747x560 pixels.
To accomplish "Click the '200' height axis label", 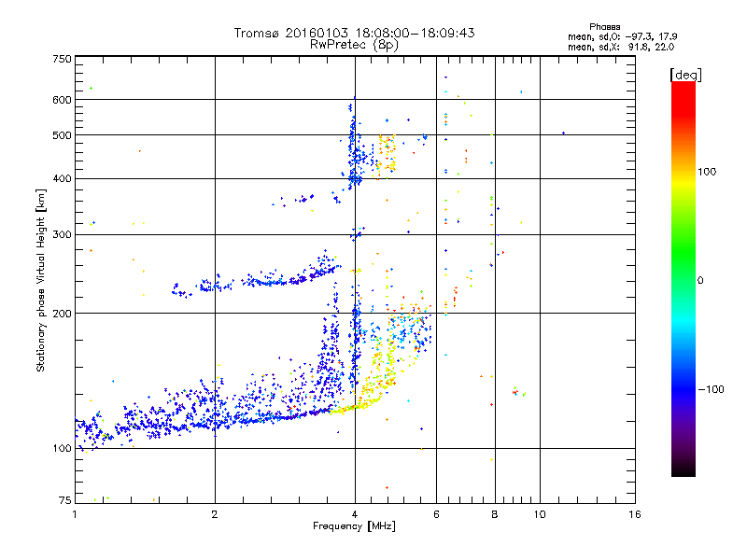I will pyautogui.click(x=62, y=314).
